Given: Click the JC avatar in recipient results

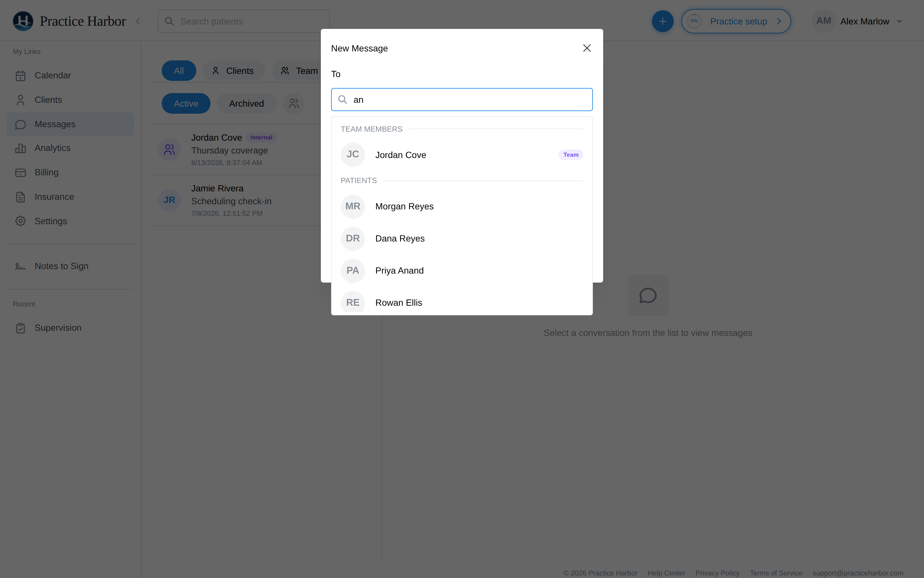Looking at the screenshot, I should pyautogui.click(x=352, y=155).
